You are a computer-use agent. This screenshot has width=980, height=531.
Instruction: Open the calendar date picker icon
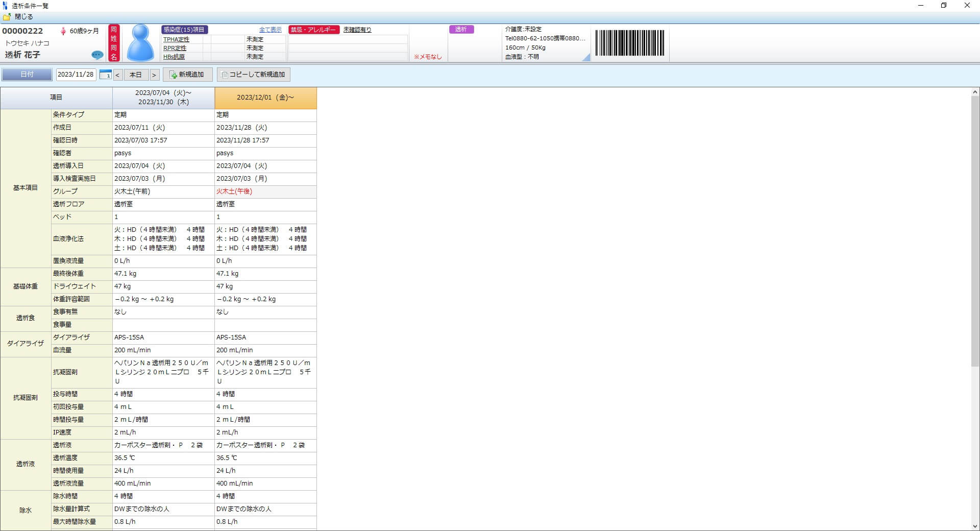pyautogui.click(x=105, y=75)
